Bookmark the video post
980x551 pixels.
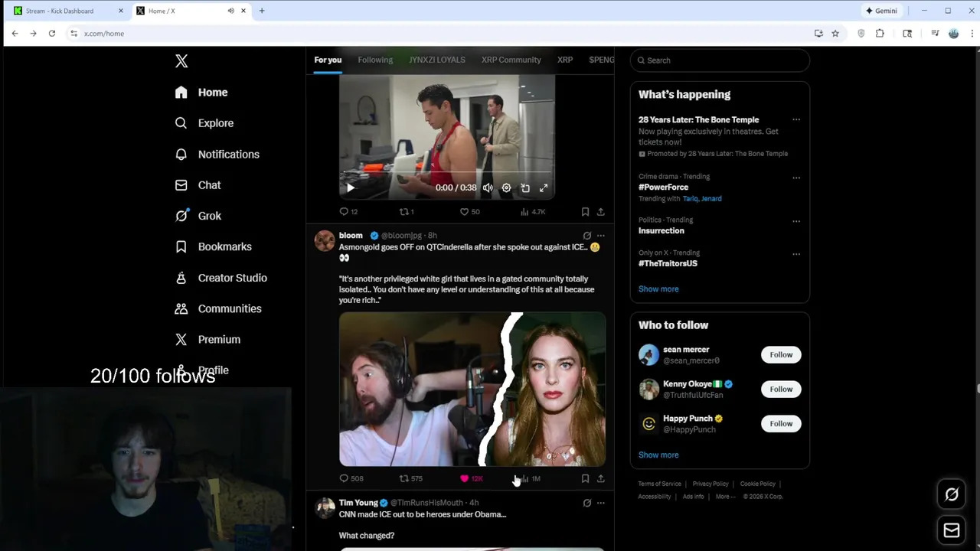click(x=585, y=212)
